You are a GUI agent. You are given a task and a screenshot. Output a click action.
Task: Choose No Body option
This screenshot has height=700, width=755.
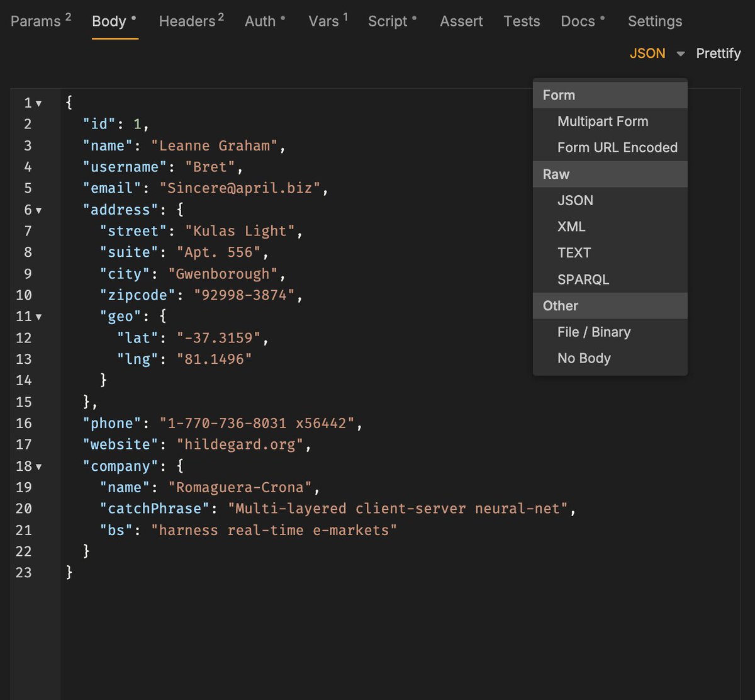point(610,358)
